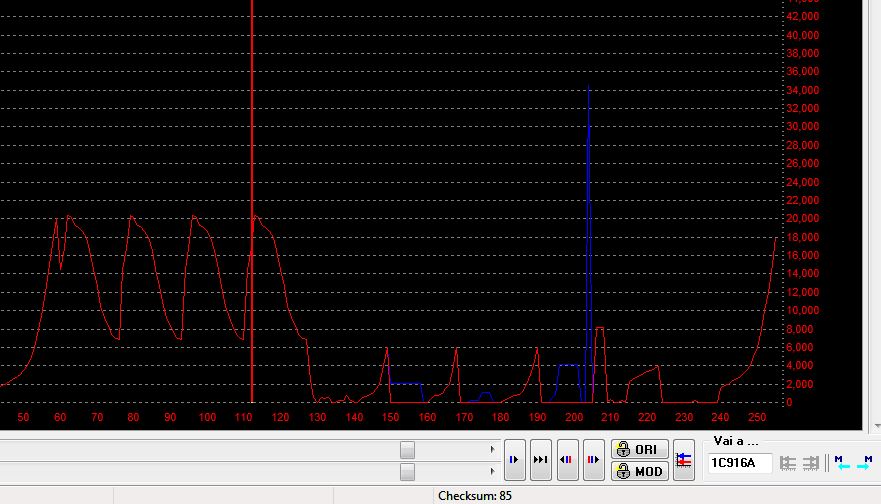Click the Vai a ... label

[x=735, y=441]
